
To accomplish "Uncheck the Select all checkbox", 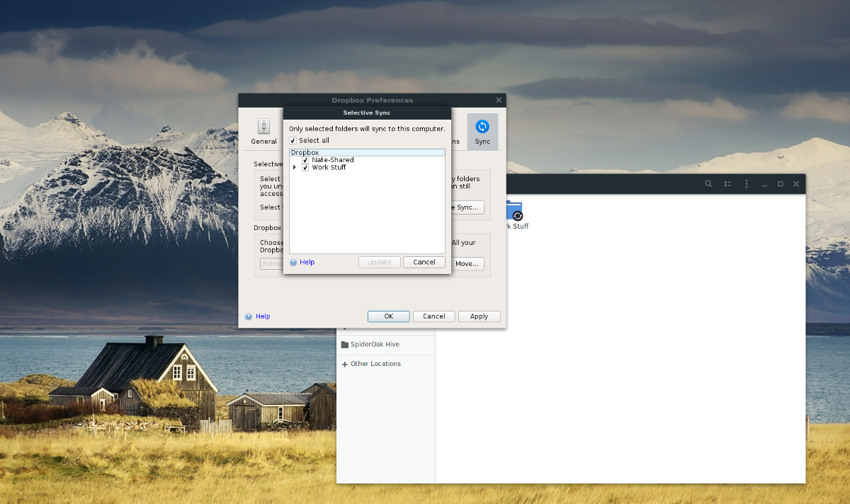I will click(292, 140).
